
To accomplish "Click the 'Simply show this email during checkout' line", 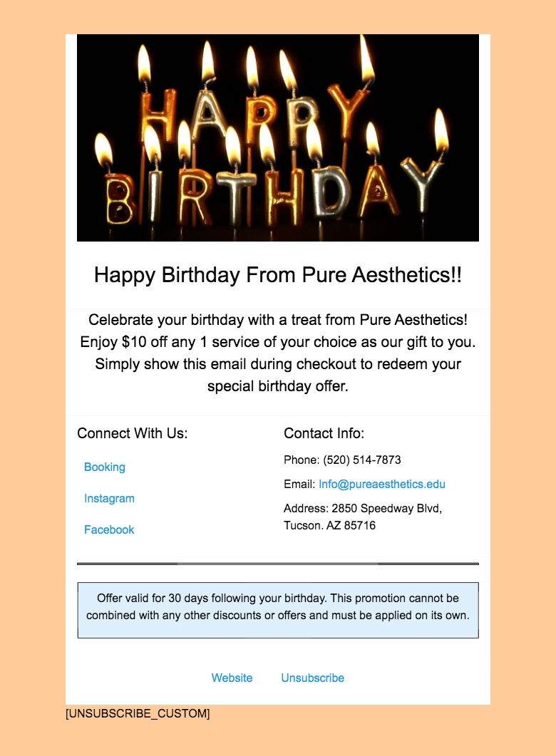I will 278,364.
